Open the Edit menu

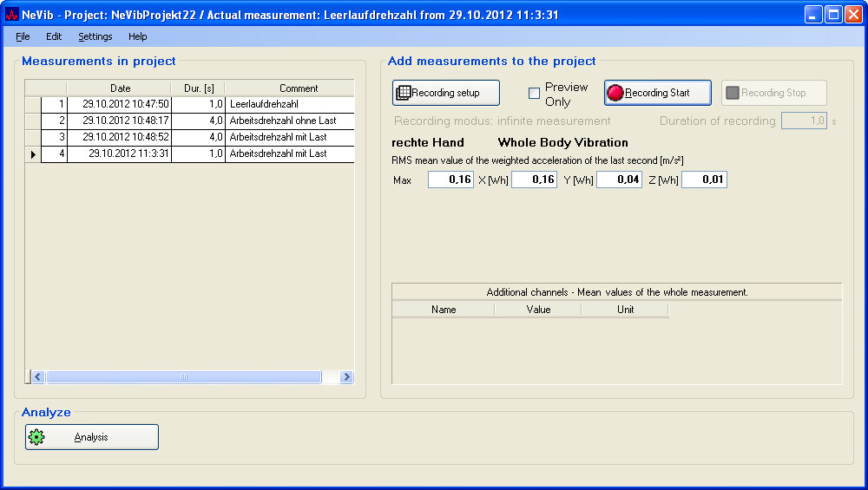point(54,36)
